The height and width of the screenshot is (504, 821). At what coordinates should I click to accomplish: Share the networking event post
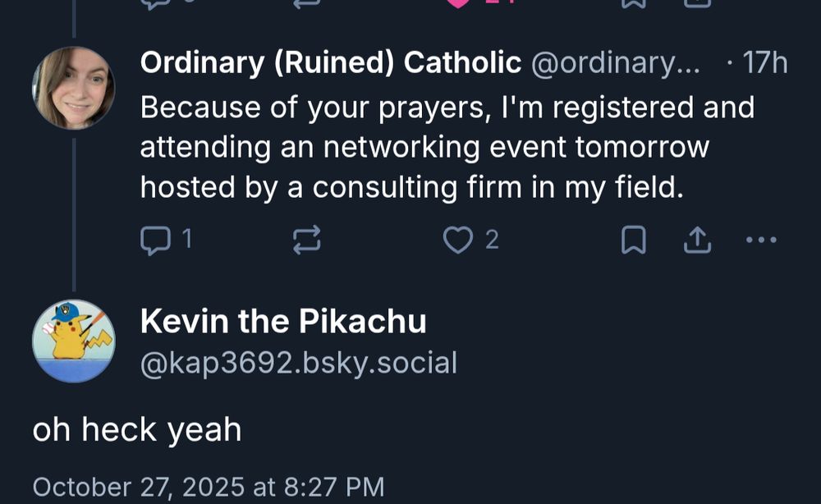696,240
